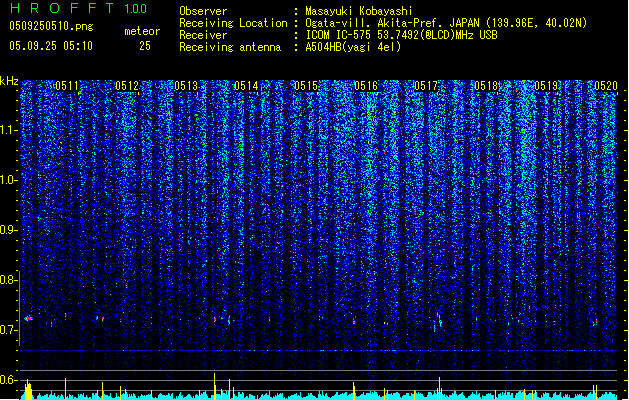Click the meteor echo cluster just after 0517
This screenshot has width=629, height=400.
(439, 320)
